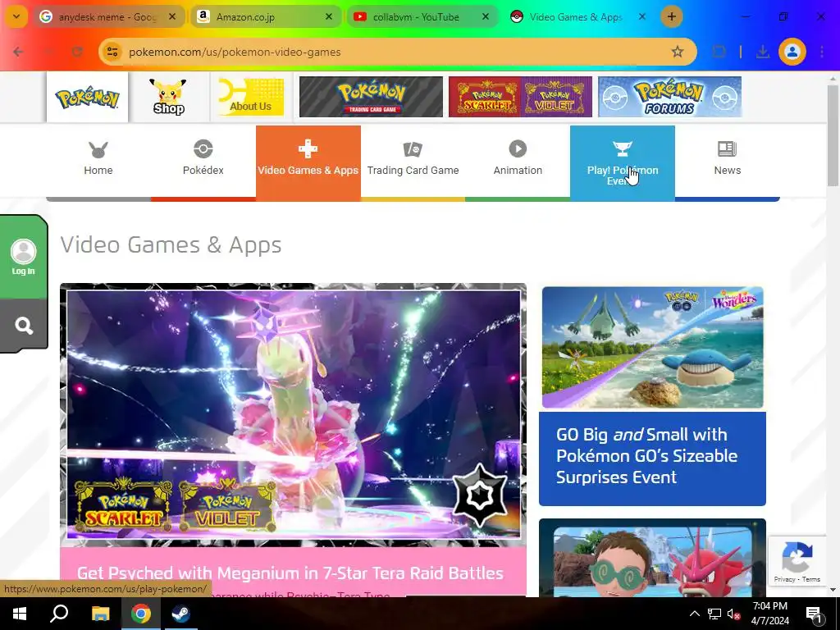840x630 pixels.
Task: Open site search magnifier side button
Action: pos(24,325)
